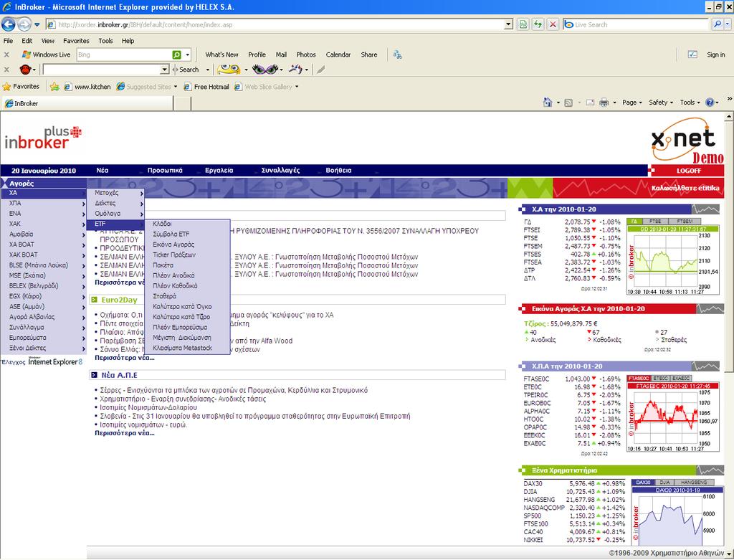Click the Live Search magnifier icon

717,24
